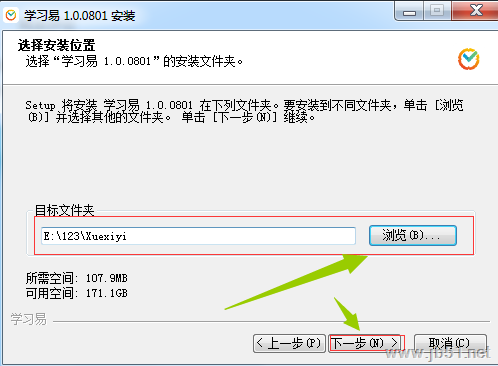Click the subtitle 选择“学习易 1.0.0801”的安装文件夹

click(x=134, y=61)
